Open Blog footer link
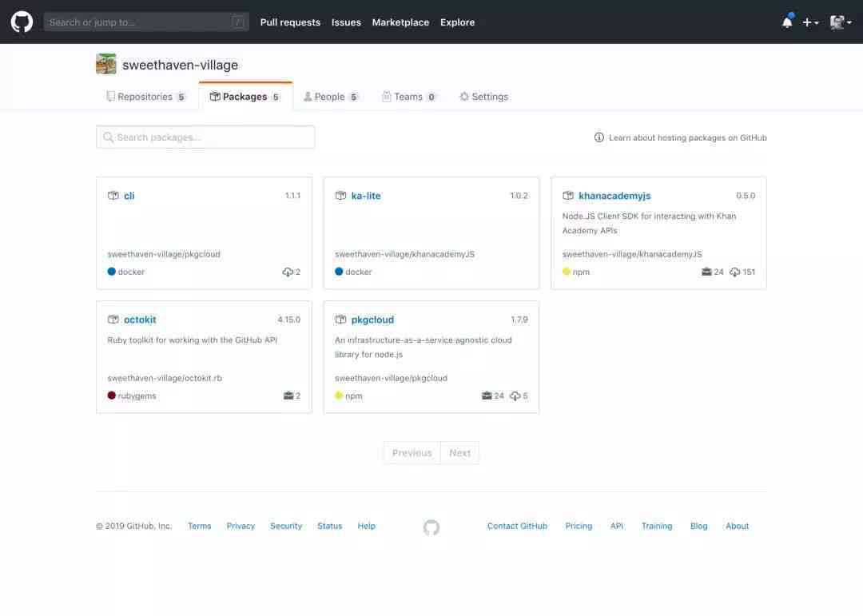This screenshot has width=863, height=616. coord(699,526)
